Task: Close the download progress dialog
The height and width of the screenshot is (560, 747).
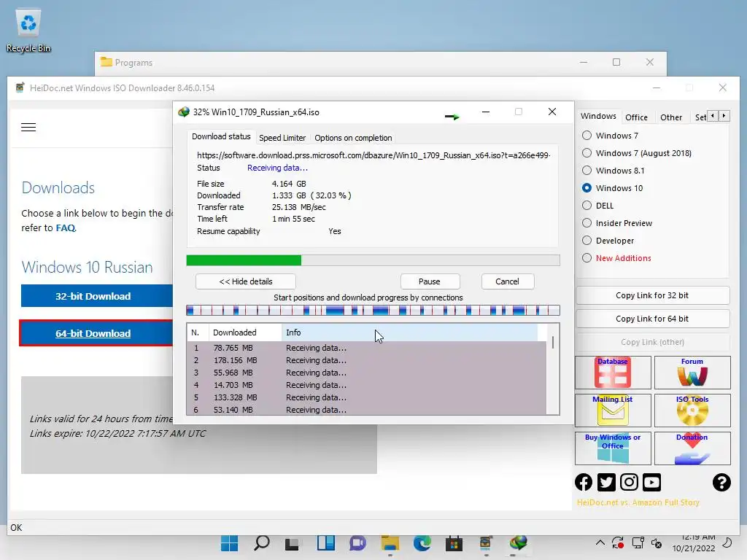Action: tap(552, 112)
